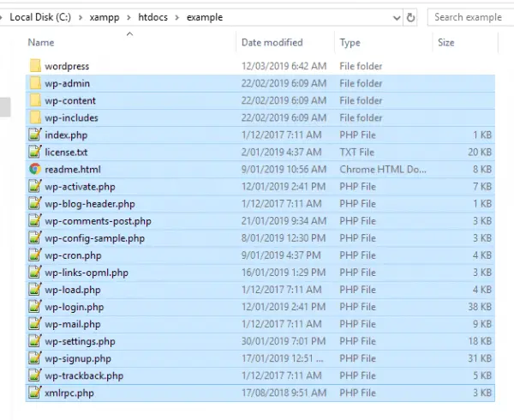Select the wp-content folder name
This screenshot has height=420, width=514.
70,100
